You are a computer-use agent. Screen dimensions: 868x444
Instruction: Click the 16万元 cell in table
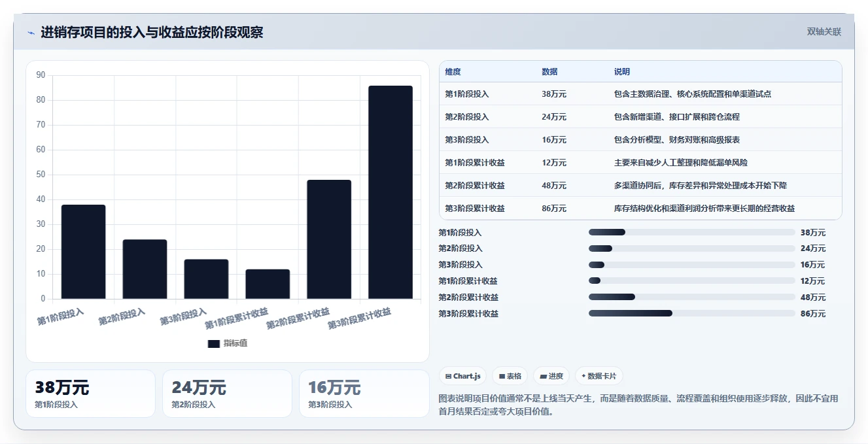point(554,140)
